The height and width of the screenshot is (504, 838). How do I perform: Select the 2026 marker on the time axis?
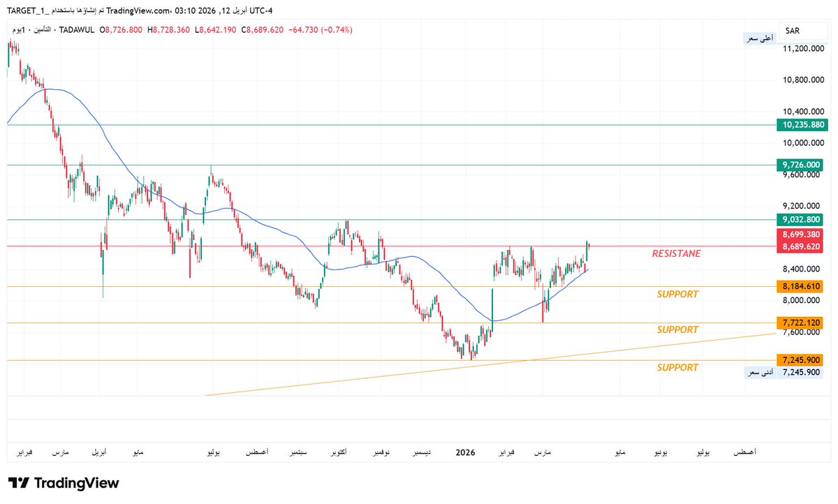coord(466,452)
